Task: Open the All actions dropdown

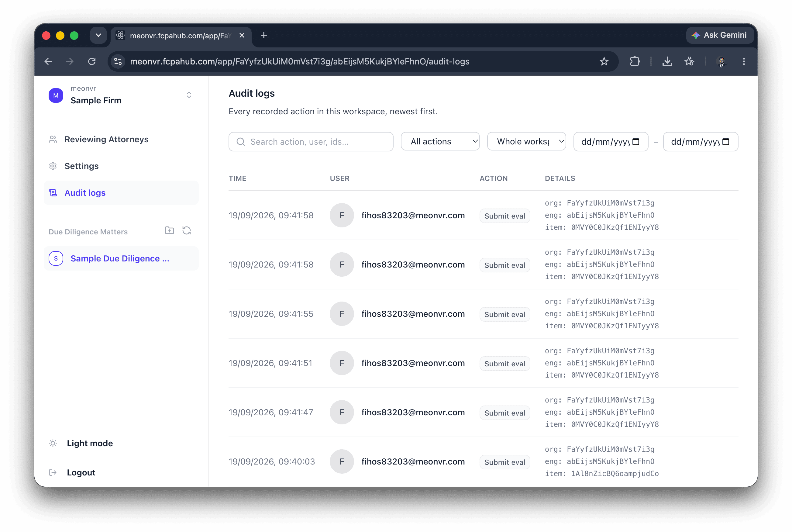Action: tap(440, 141)
